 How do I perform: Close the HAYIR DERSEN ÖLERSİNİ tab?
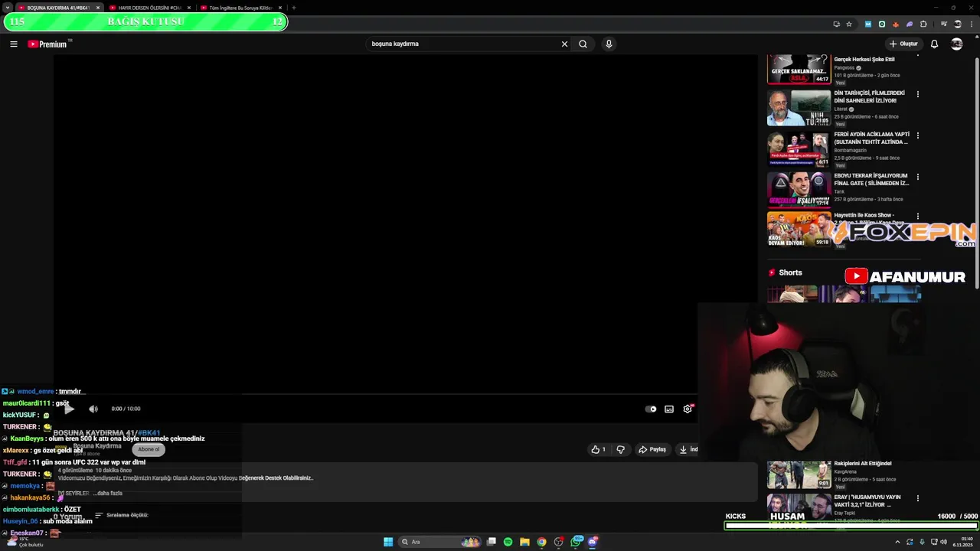(x=188, y=8)
